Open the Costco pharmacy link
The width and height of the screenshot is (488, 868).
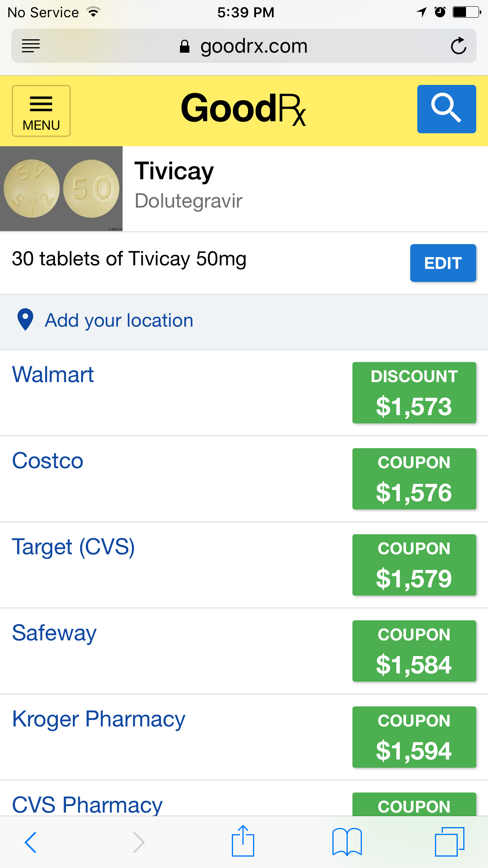pos(48,461)
